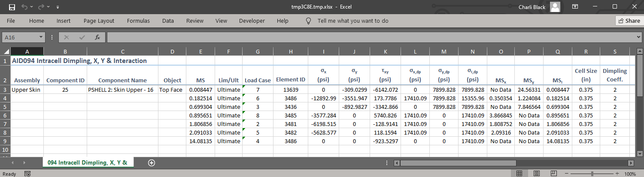Zoom in with the plus button
This screenshot has height=177, width=644.
618,174
